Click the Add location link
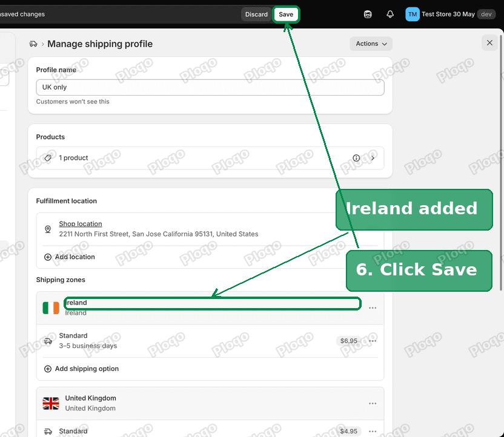Viewport: 504px width, 437px height. tap(75, 257)
